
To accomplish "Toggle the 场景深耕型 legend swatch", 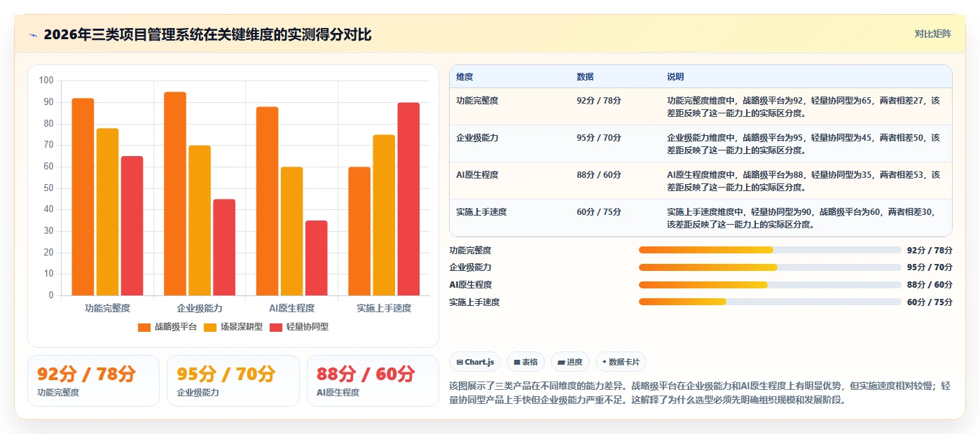I will (x=210, y=327).
